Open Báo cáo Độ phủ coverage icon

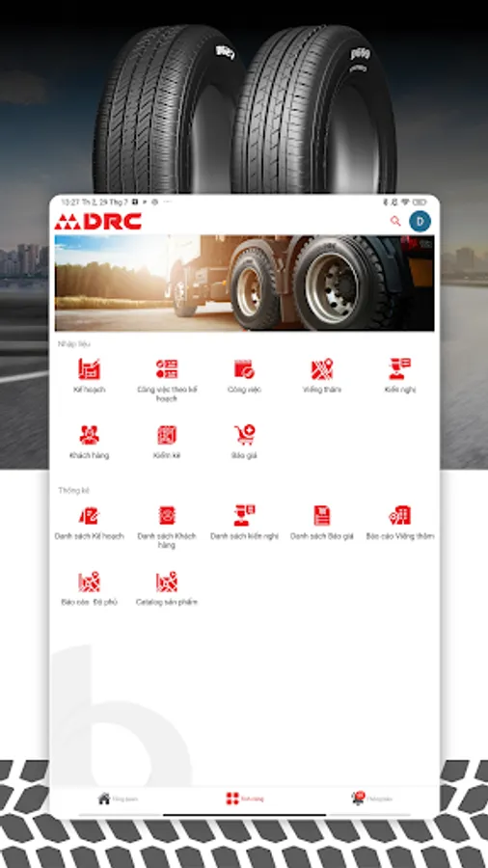coord(89,582)
